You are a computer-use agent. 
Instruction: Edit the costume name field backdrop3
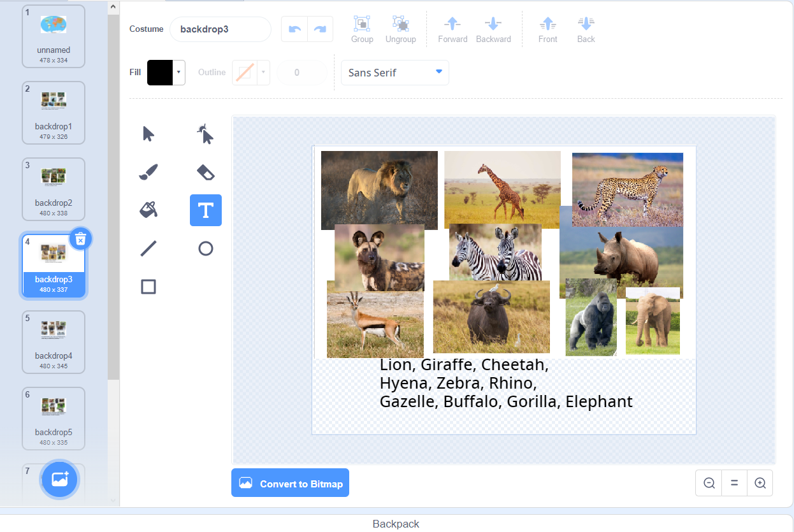[x=220, y=29]
